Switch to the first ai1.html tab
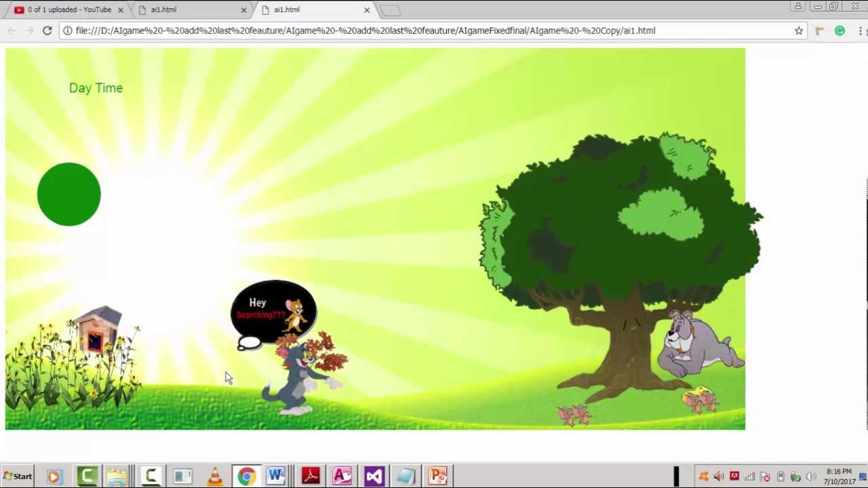Viewport: 868px width, 488px height. pyautogui.click(x=190, y=10)
